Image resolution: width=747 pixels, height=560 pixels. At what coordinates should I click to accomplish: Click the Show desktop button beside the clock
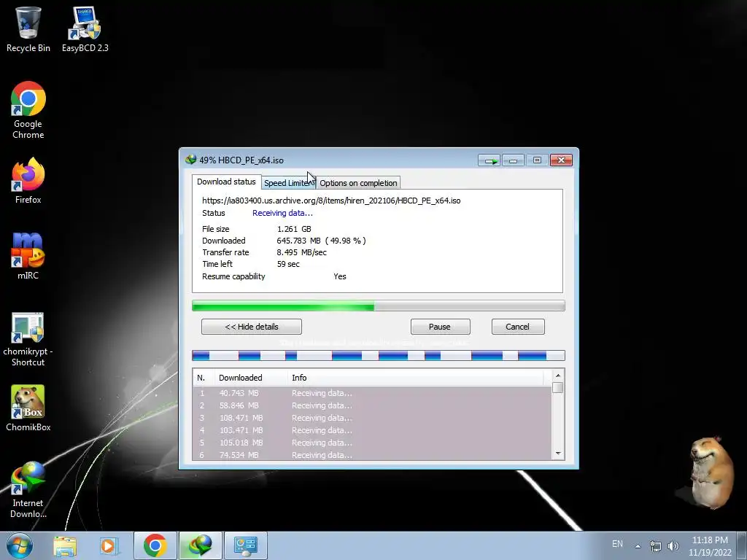(741, 545)
